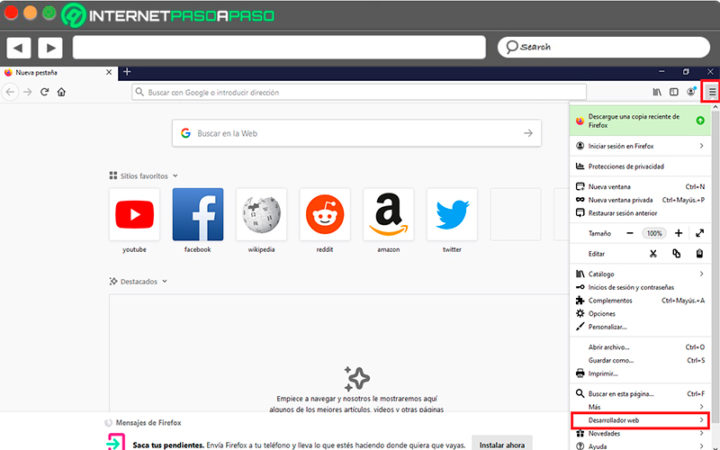
Task: Expand the Desarrollador web submenu
Action: click(x=640, y=421)
